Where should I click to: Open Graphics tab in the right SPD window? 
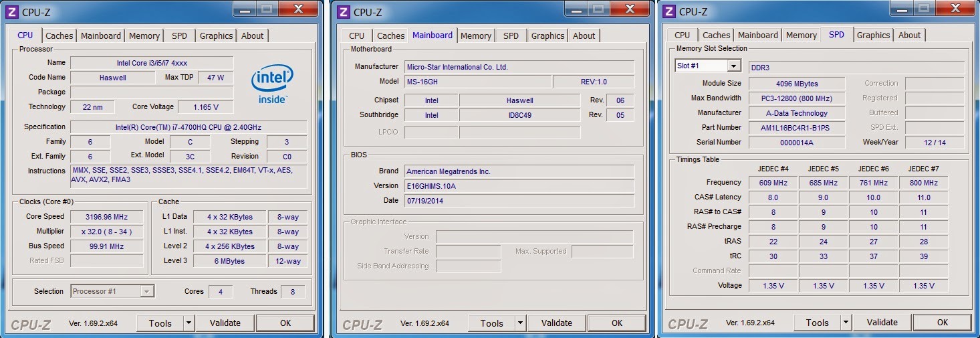coord(874,35)
